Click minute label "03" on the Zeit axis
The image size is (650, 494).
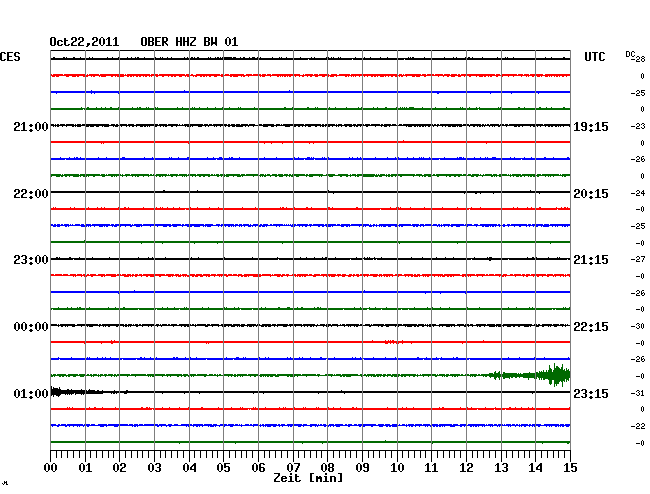(155, 468)
